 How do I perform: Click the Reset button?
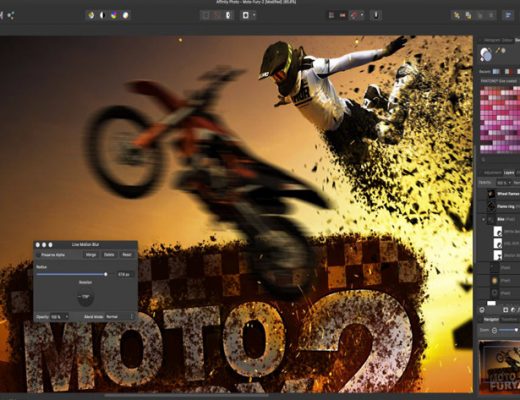127,255
